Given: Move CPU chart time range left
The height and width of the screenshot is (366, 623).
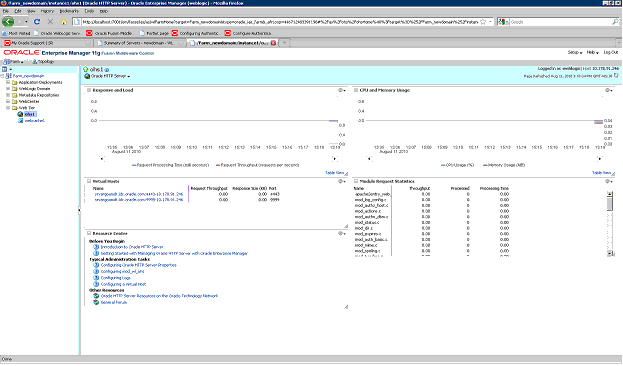Looking at the screenshot, I should coord(369,159).
